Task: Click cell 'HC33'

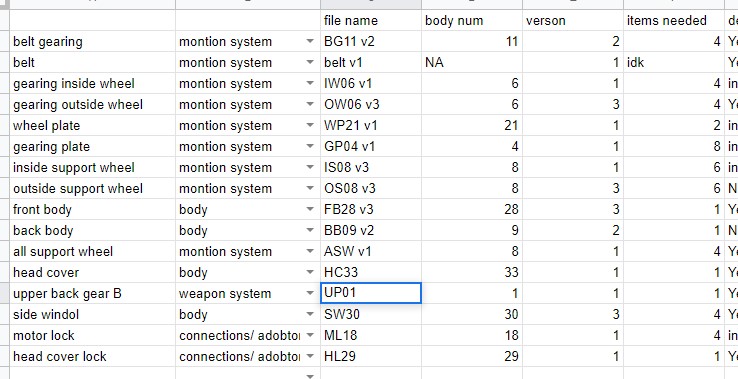Action: (x=371, y=272)
